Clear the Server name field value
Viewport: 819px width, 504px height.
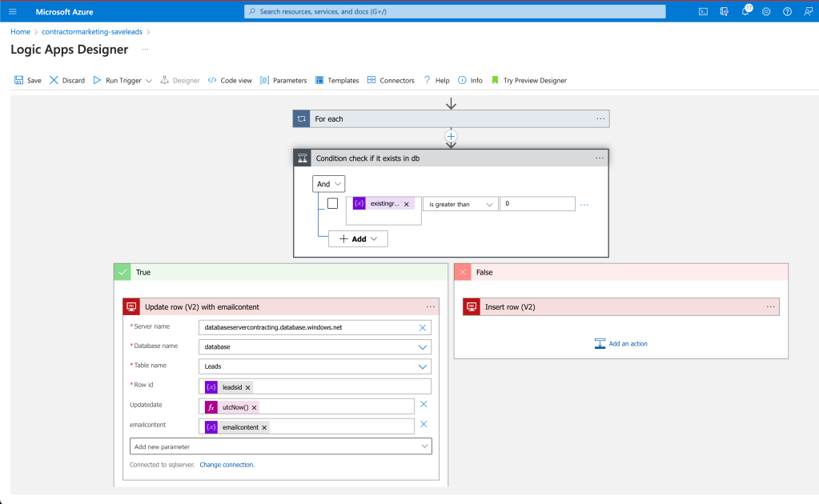point(423,328)
